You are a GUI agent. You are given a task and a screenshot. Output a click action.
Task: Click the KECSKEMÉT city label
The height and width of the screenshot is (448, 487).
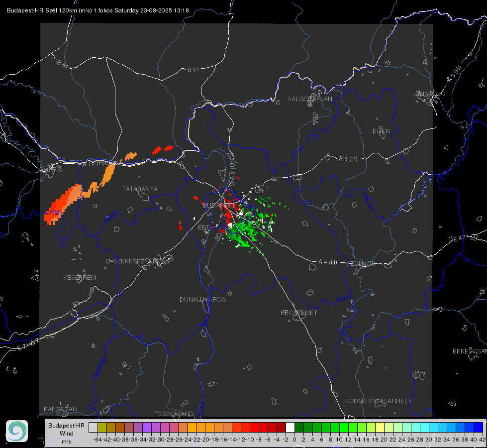[x=299, y=313]
